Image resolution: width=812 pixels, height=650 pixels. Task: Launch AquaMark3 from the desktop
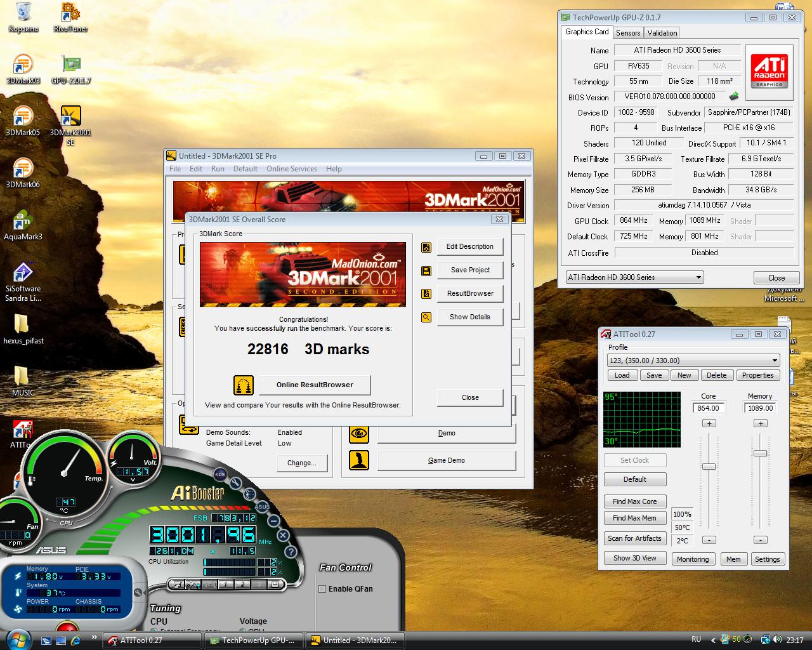click(23, 225)
